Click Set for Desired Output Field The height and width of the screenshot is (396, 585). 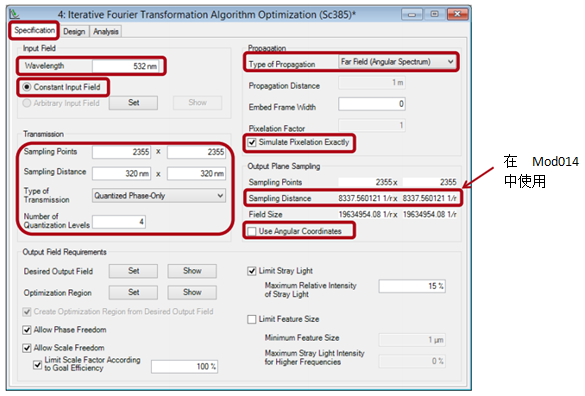(133, 271)
